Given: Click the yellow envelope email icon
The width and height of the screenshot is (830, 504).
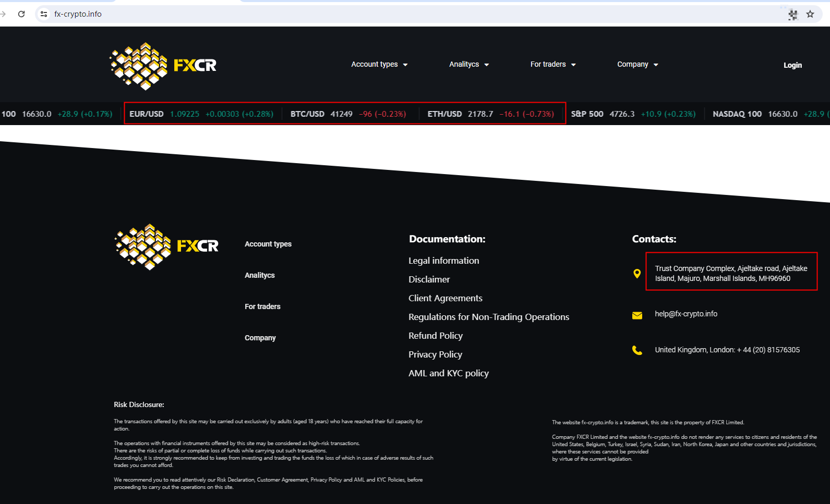Looking at the screenshot, I should [637, 315].
